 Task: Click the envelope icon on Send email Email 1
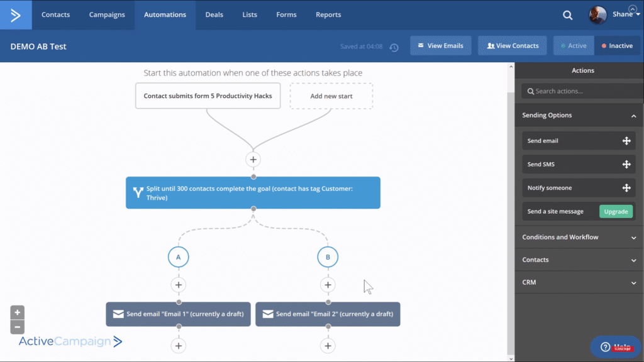coord(119,314)
